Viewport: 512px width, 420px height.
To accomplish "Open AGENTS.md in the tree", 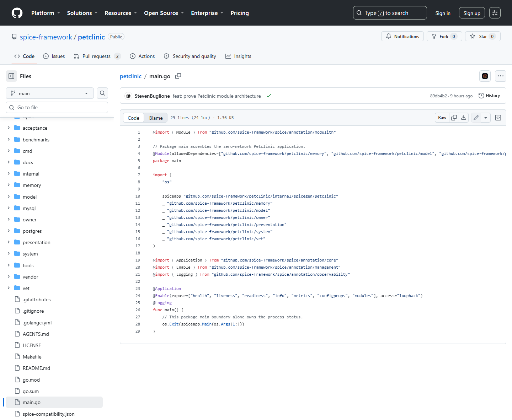I will coord(36,334).
